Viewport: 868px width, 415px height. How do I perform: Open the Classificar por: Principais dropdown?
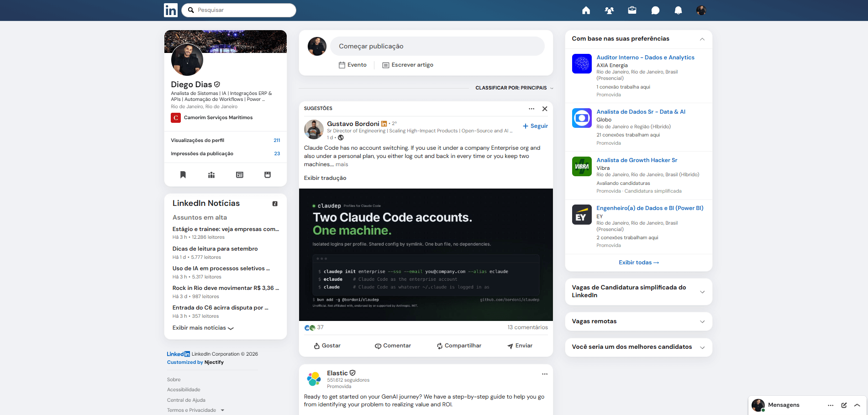pyautogui.click(x=514, y=88)
